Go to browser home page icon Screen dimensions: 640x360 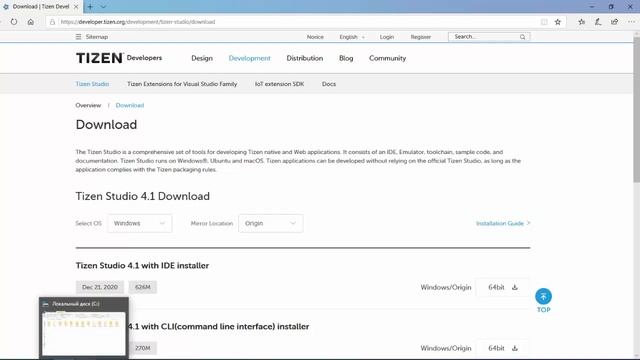click(x=31, y=22)
